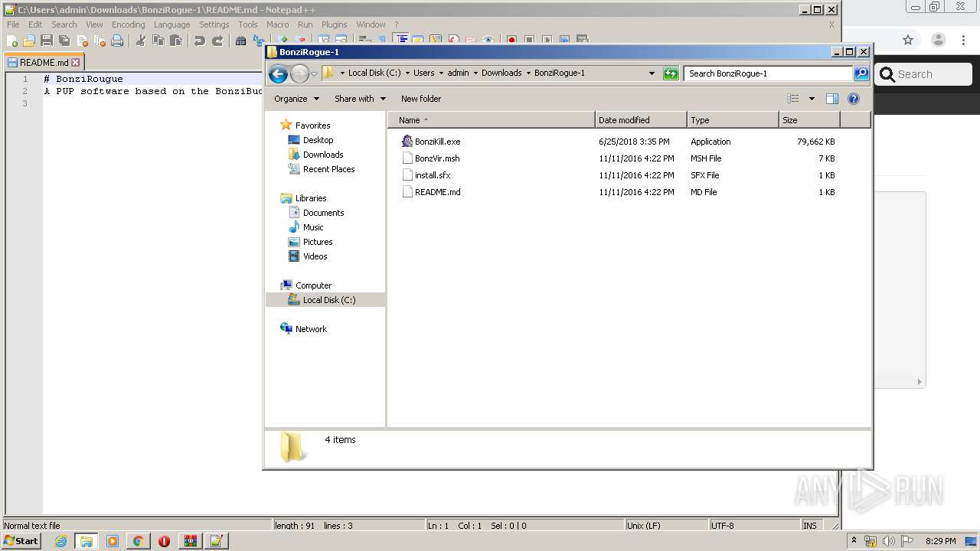Redo last edit in Notepad++
Viewport: 980px width, 551px height.
coord(217,41)
